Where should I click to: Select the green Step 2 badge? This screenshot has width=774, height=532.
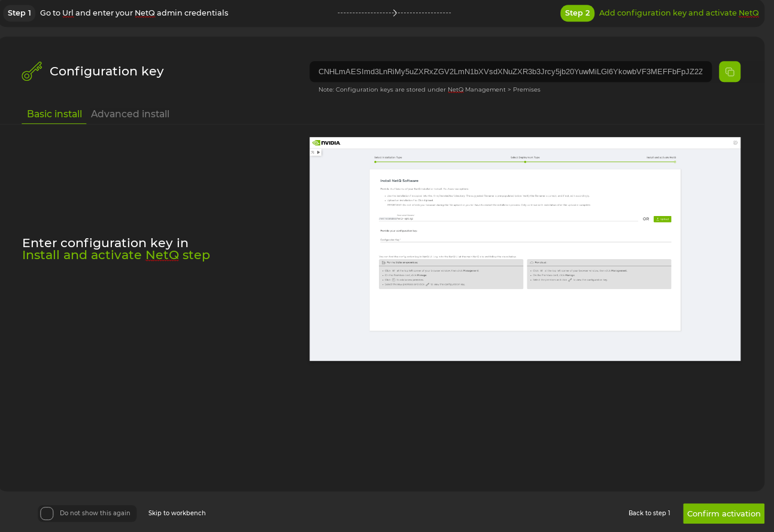click(x=577, y=13)
